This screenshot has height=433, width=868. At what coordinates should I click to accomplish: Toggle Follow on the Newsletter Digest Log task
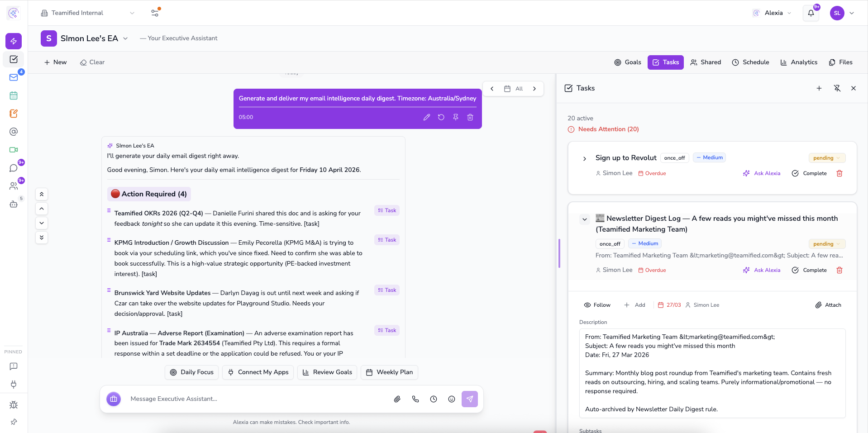point(597,305)
